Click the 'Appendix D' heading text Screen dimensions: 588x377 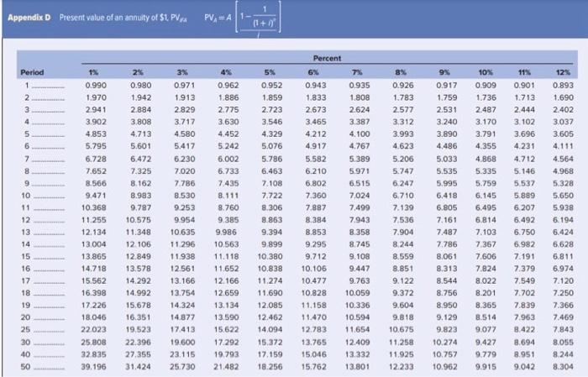tap(29, 18)
